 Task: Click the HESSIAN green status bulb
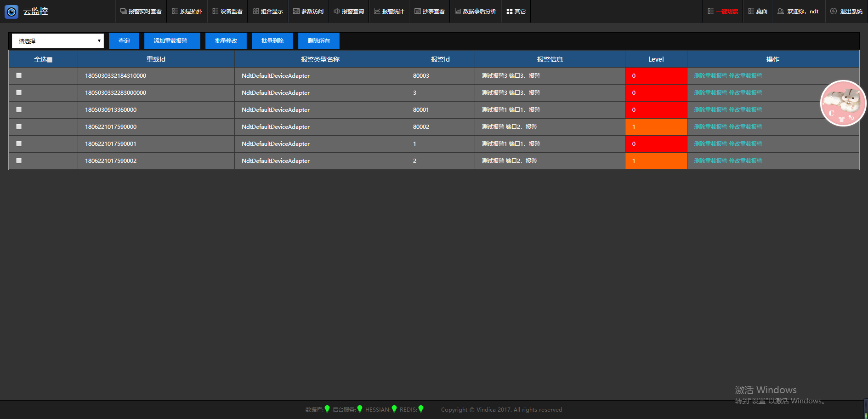pyautogui.click(x=394, y=409)
